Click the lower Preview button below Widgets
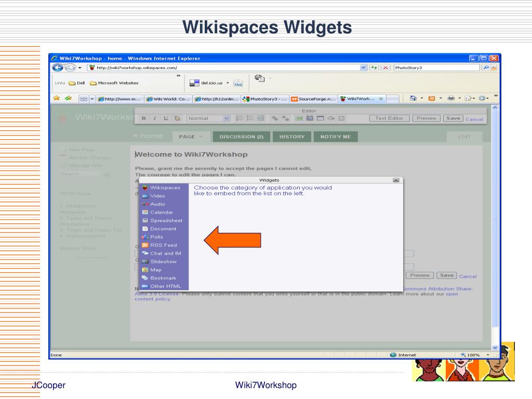 [x=420, y=275]
